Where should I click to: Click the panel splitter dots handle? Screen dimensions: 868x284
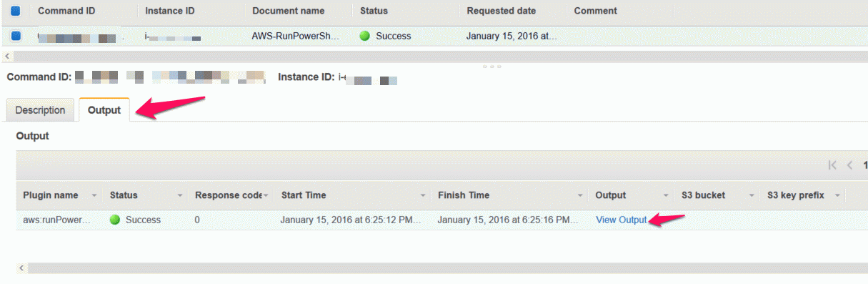click(492, 66)
